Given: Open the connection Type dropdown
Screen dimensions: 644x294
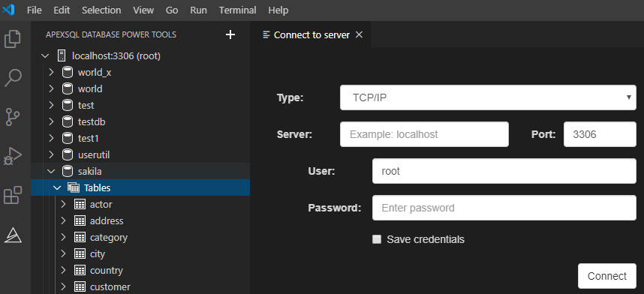Looking at the screenshot, I should [x=488, y=97].
